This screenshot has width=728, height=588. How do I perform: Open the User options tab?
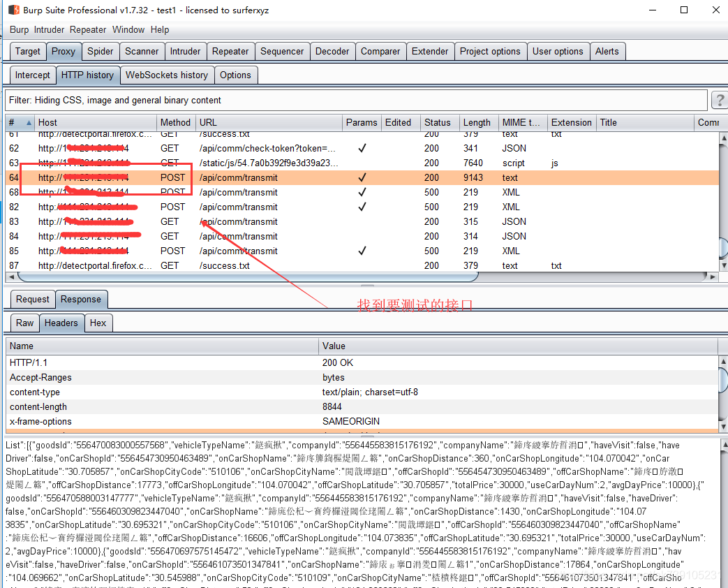(x=558, y=51)
